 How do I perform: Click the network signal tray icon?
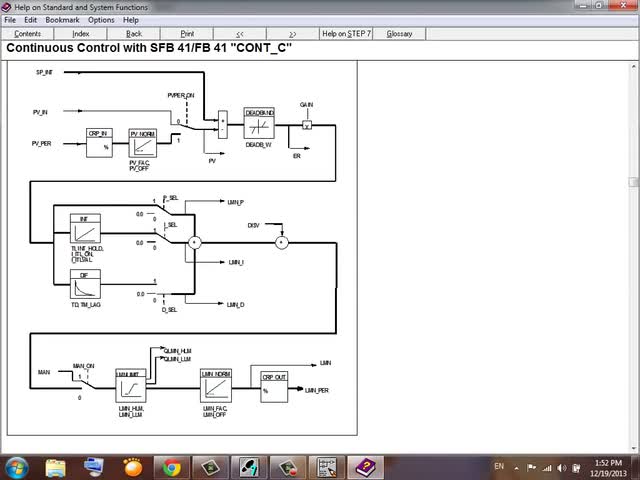(547, 468)
